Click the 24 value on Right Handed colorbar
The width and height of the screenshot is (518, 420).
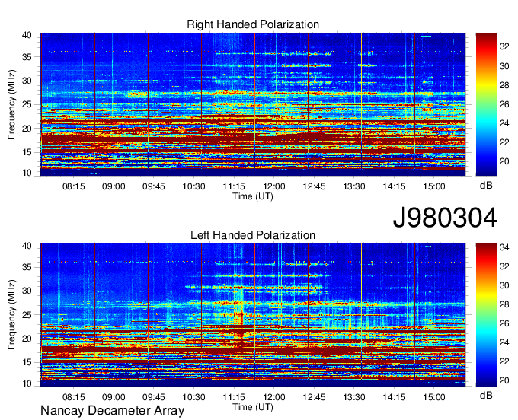pyautogui.click(x=504, y=123)
